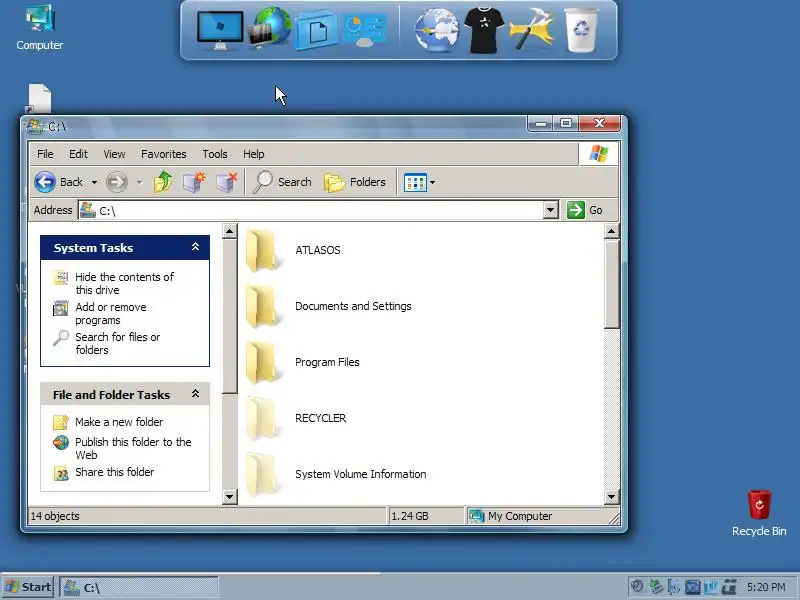The width and height of the screenshot is (800, 600).
Task: Click Share this folder link
Action: (x=114, y=472)
